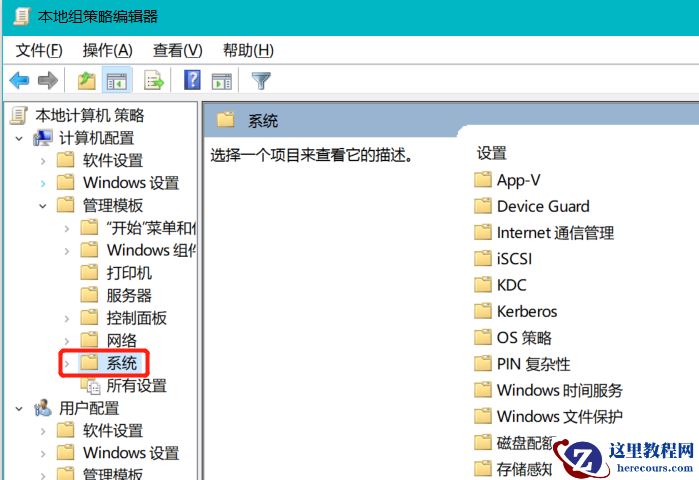The width and height of the screenshot is (699, 480).
Task: Select 本地计算机 策略 root node
Action: pos(90,115)
